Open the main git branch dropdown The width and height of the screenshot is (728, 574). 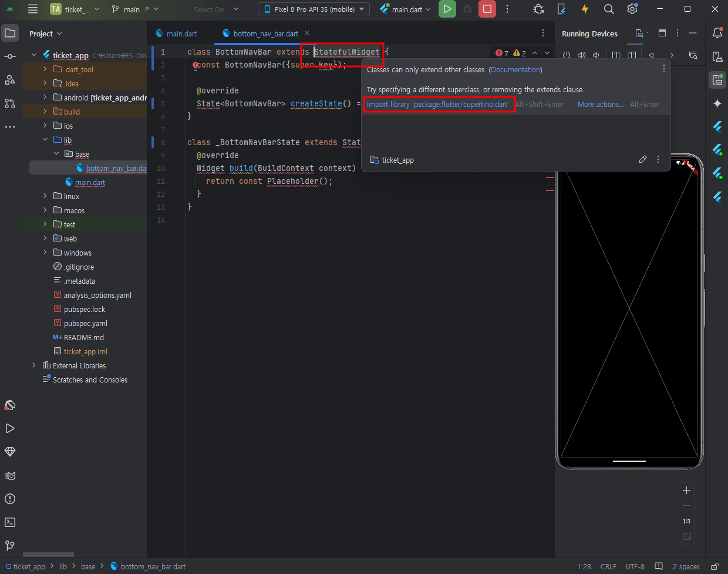[135, 9]
